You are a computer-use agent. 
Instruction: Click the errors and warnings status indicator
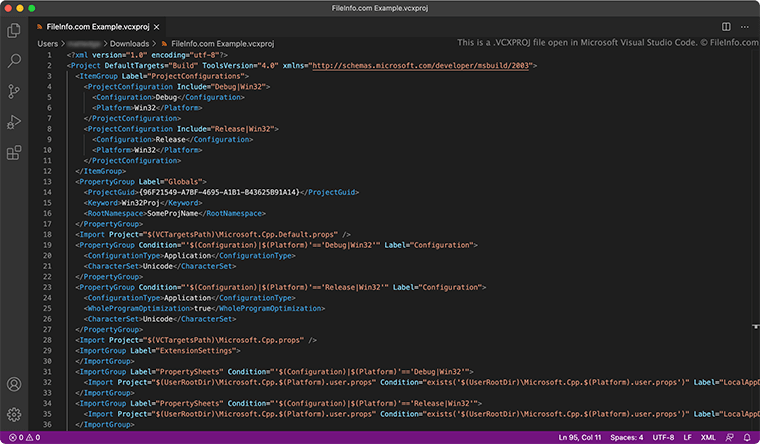point(23,437)
